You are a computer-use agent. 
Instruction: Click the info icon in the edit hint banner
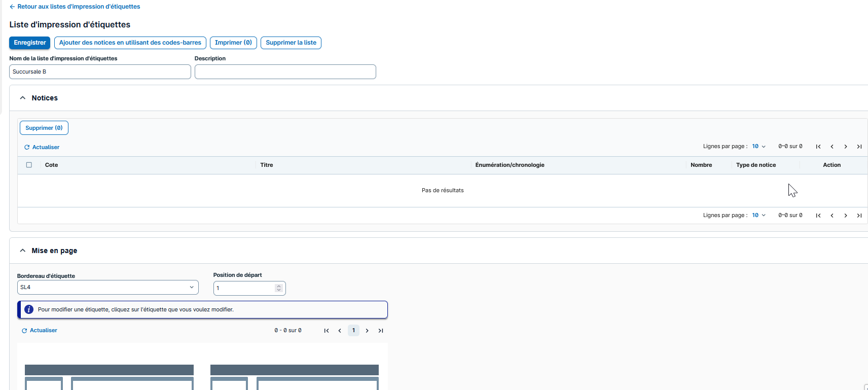[29, 309]
